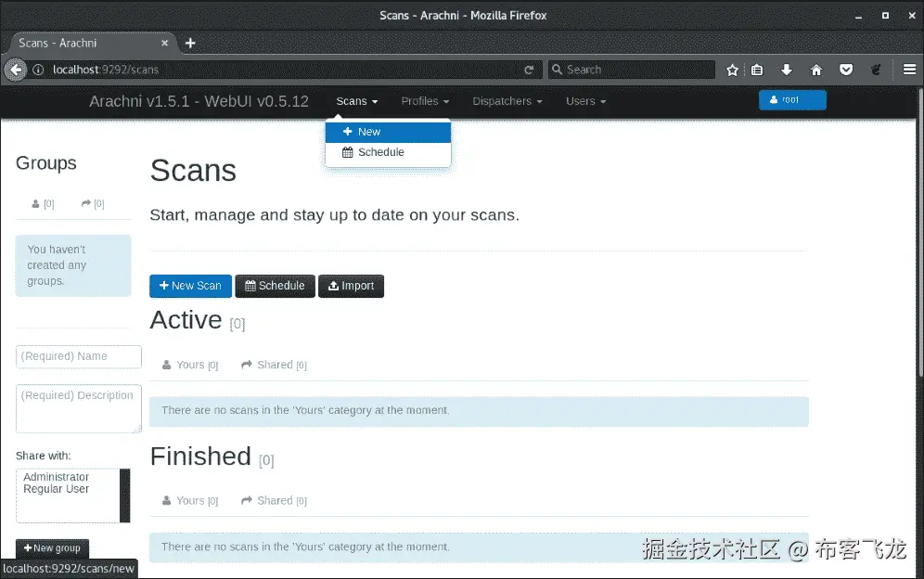The width and height of the screenshot is (924, 579).
Task: Focus the group Name input field
Action: tap(78, 356)
